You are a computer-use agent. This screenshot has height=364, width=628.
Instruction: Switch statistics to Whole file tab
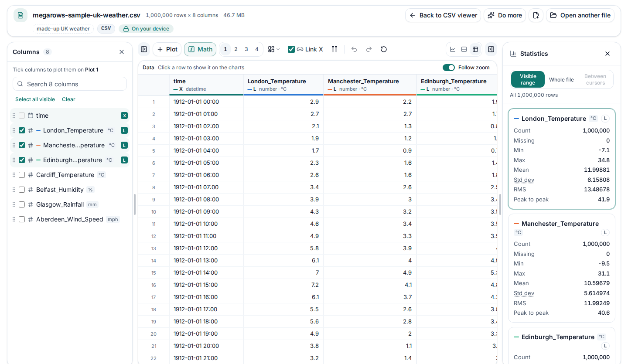561,80
